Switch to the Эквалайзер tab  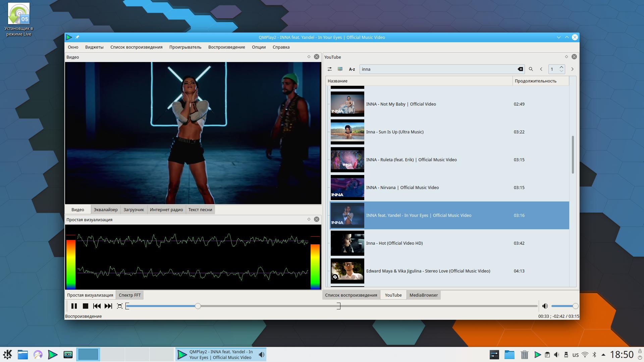coord(106,210)
